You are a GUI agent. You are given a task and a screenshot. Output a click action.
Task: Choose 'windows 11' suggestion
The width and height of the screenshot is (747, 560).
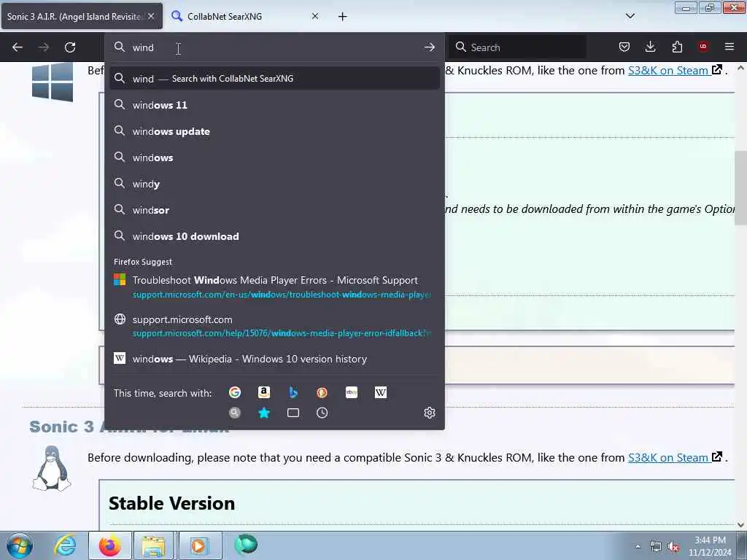point(274,105)
